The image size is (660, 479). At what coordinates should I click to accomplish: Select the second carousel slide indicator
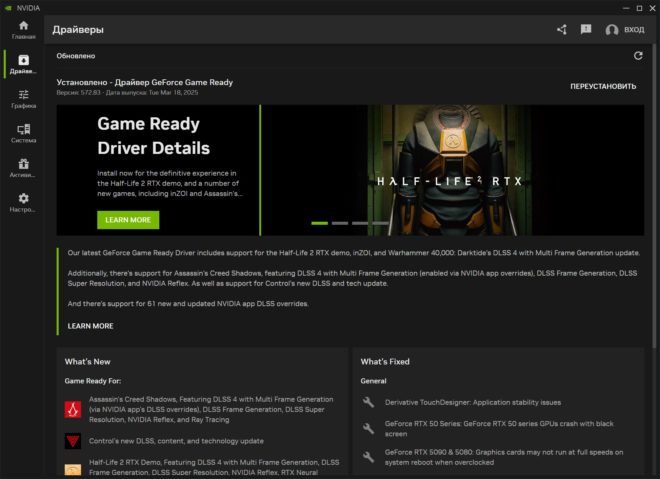[340, 223]
